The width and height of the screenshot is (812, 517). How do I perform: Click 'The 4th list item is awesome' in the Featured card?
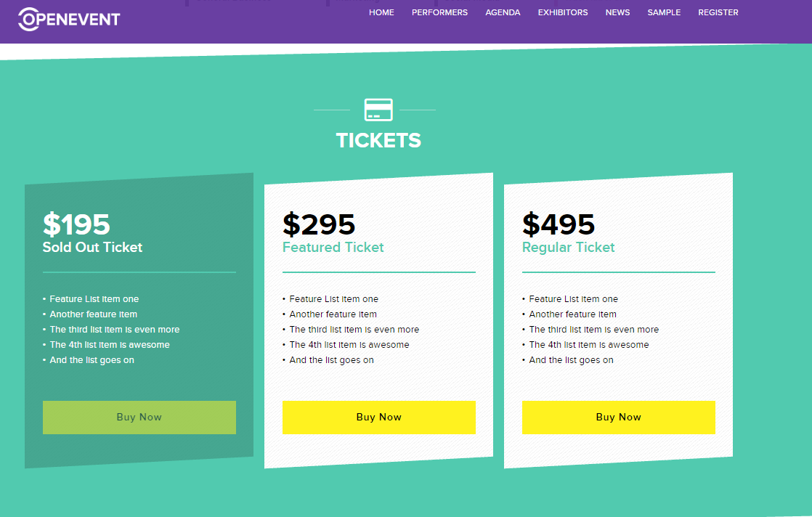pyautogui.click(x=349, y=345)
